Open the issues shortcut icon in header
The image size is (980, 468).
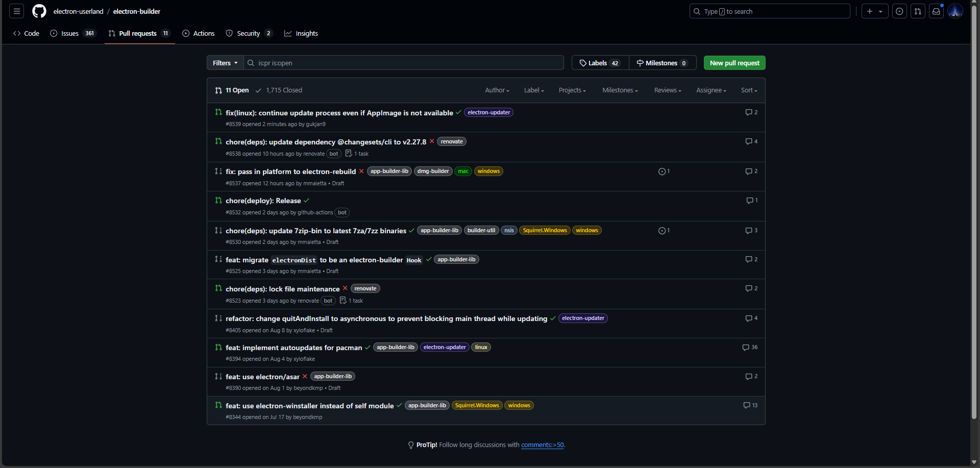899,11
